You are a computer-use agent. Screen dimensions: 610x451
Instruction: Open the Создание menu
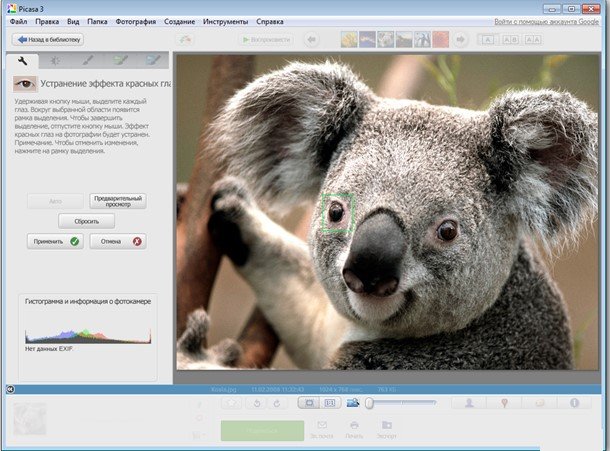pos(179,22)
